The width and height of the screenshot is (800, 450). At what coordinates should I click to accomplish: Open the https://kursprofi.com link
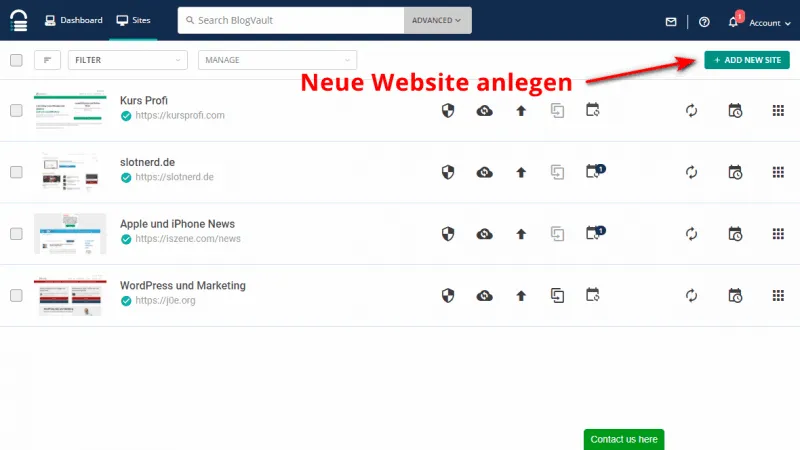tap(180, 115)
